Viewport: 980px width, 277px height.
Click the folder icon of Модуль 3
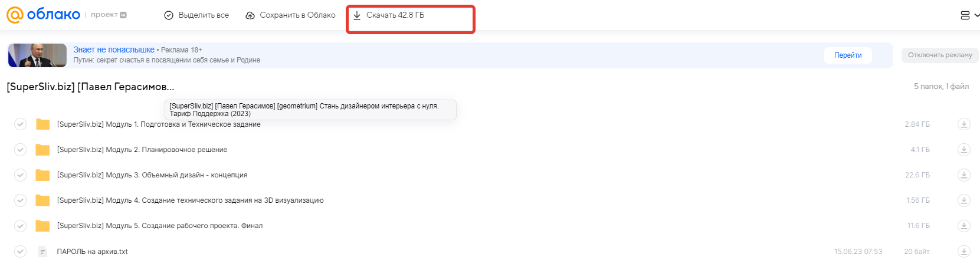42,175
